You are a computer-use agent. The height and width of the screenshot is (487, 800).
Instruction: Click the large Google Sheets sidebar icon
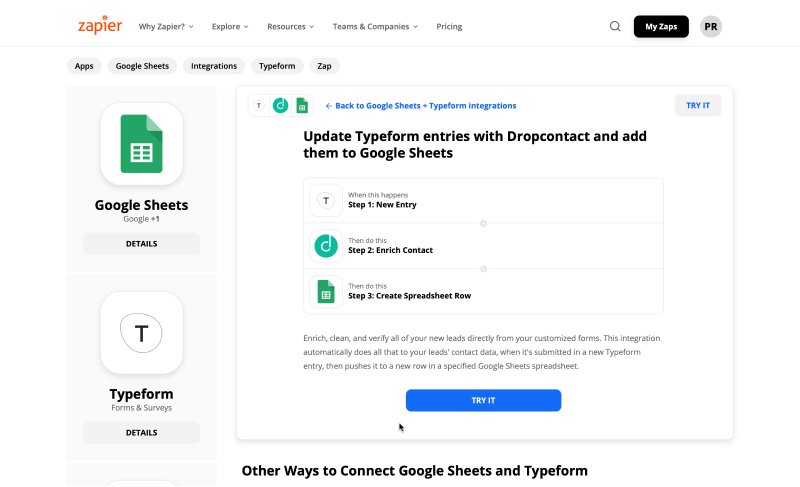[141, 144]
